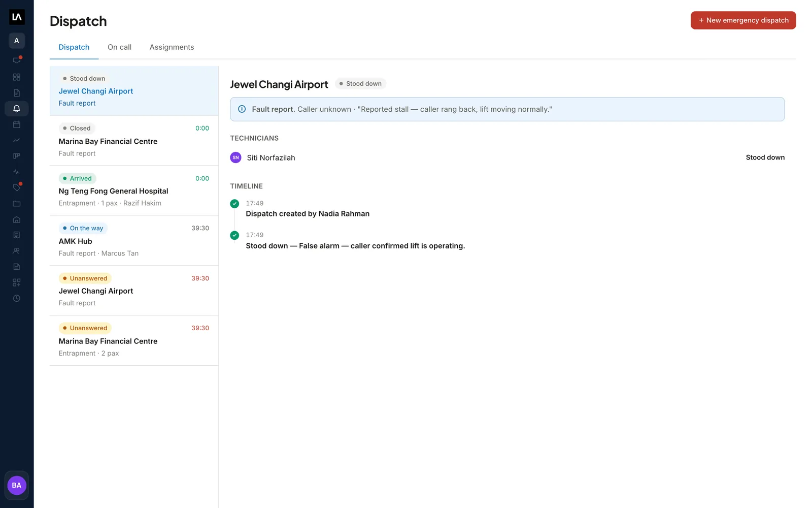Click the 'Siti Norfazilah' technician name
Screen dimensions: 812x508
(x=271, y=158)
